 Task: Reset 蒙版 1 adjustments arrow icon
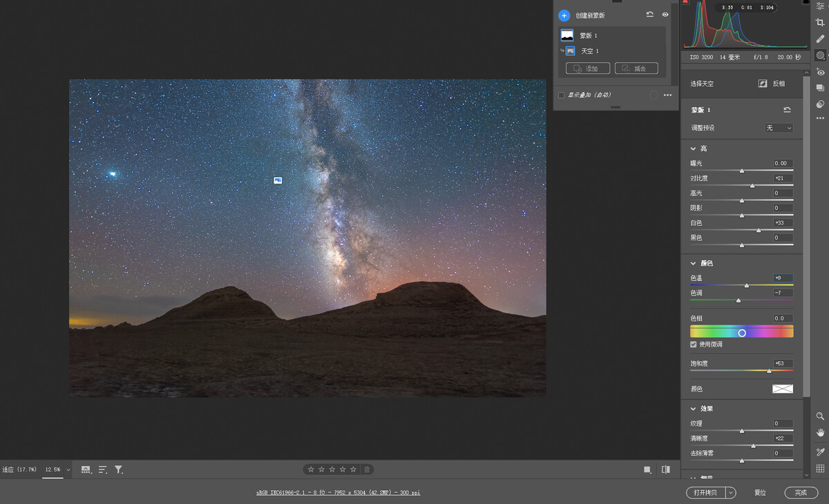[x=787, y=110]
